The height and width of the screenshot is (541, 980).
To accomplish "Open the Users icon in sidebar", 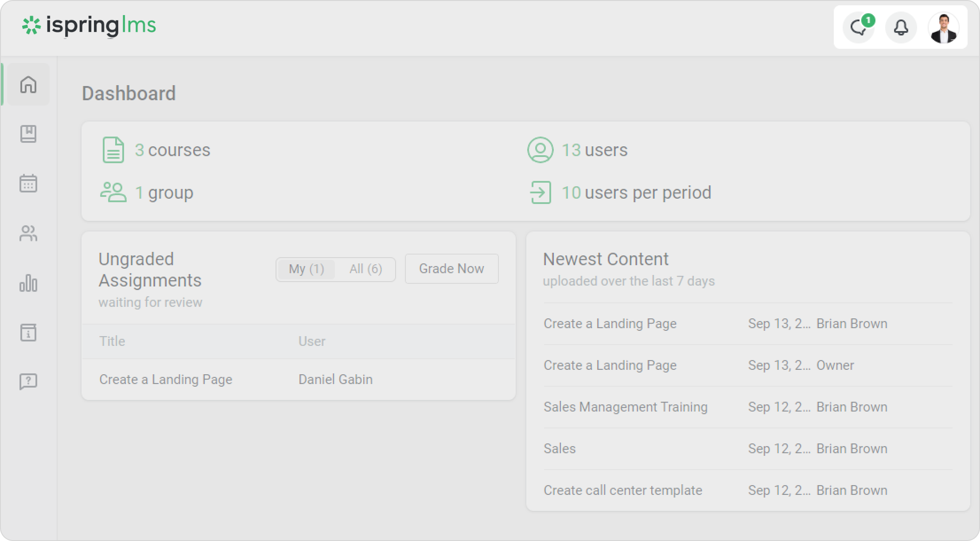I will coord(28,233).
